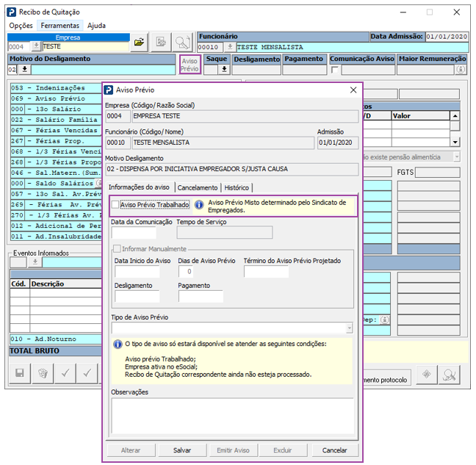Toggle the Informar Manualmente checkbox
Viewport: 476px width, 465px height.
[x=117, y=249]
